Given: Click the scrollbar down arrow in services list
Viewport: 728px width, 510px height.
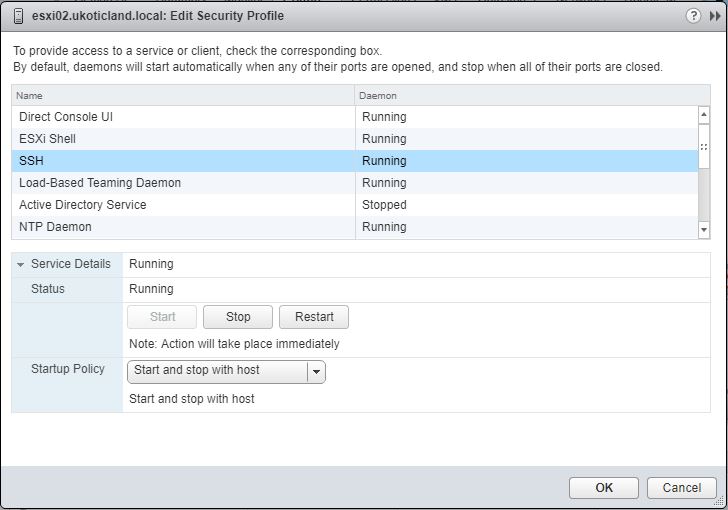Looking at the screenshot, I should pyautogui.click(x=704, y=229).
